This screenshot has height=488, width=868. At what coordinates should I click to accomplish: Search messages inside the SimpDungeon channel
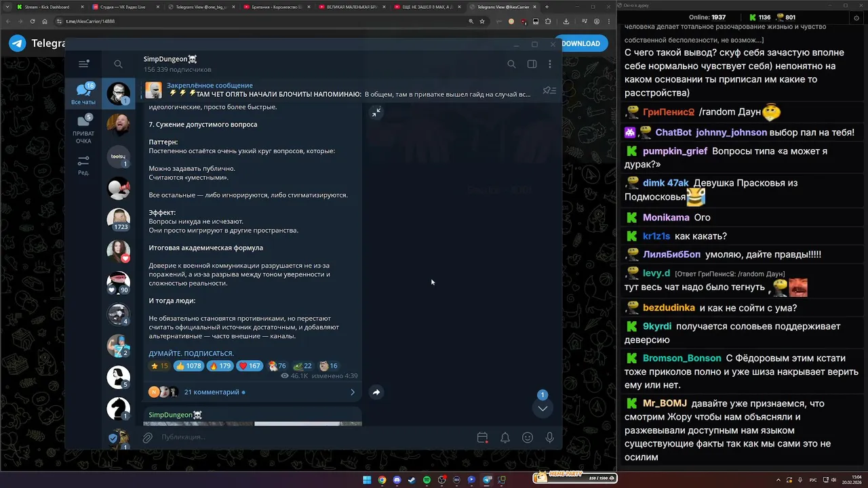click(x=511, y=64)
